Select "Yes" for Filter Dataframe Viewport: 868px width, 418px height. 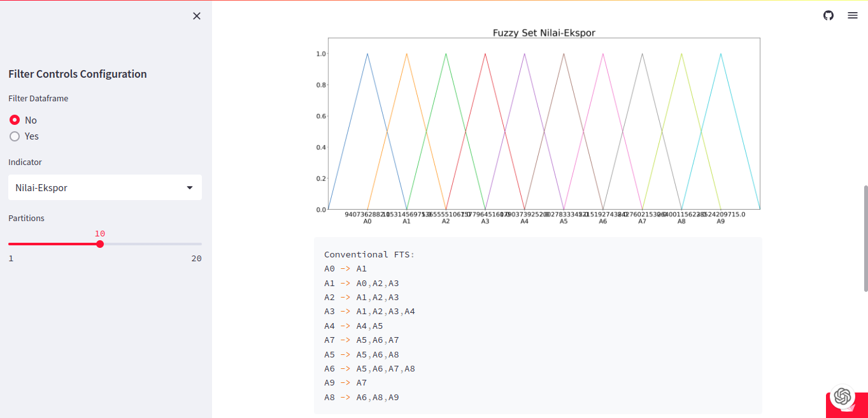click(x=15, y=136)
